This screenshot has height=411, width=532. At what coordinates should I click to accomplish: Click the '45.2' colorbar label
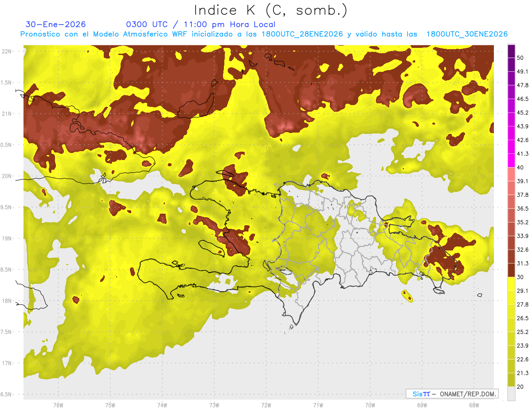(x=523, y=113)
